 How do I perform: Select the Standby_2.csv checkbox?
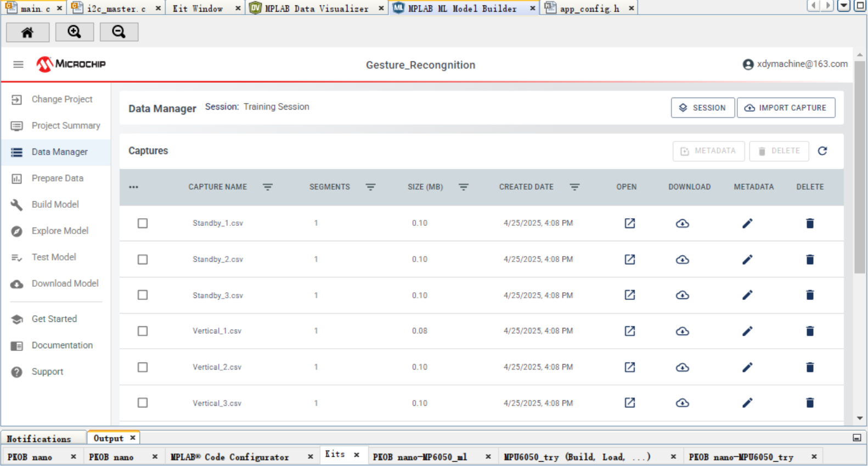143,259
